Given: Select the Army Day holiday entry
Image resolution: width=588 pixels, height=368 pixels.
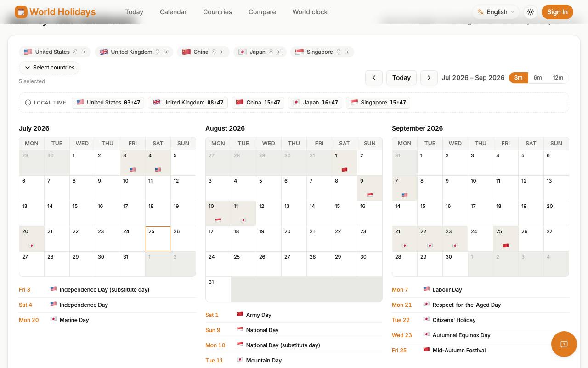Looking at the screenshot, I should tap(294, 315).
